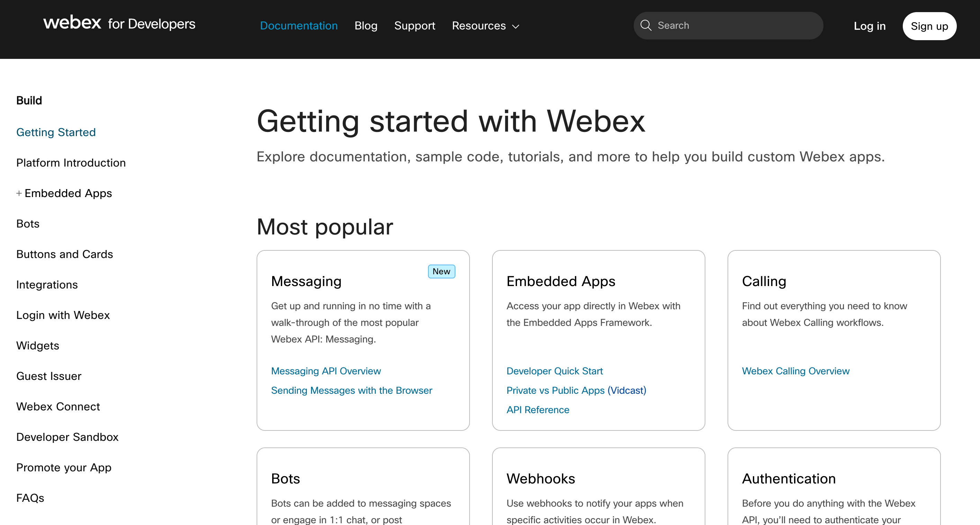Open the Support page
Screen dimensions: 980x525
click(414, 26)
